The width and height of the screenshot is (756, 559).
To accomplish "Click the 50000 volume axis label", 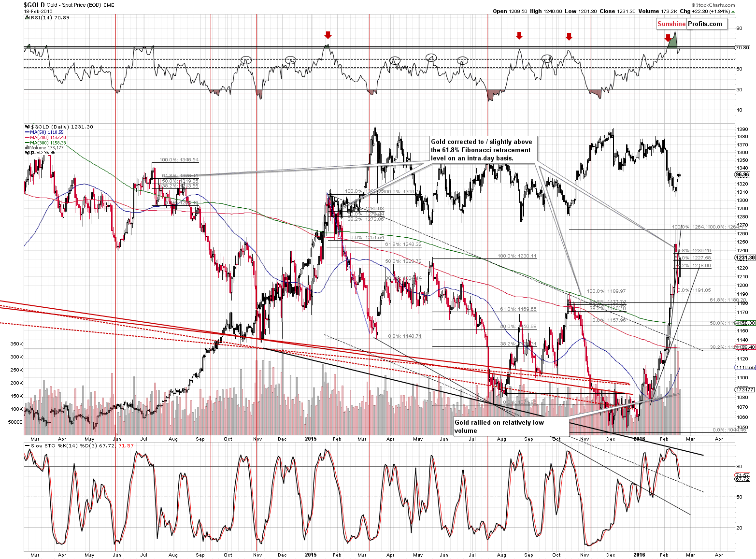I will (16, 422).
